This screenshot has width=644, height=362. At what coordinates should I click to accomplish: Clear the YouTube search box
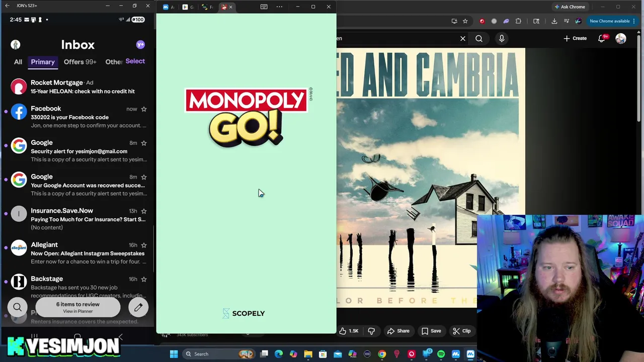click(463, 38)
